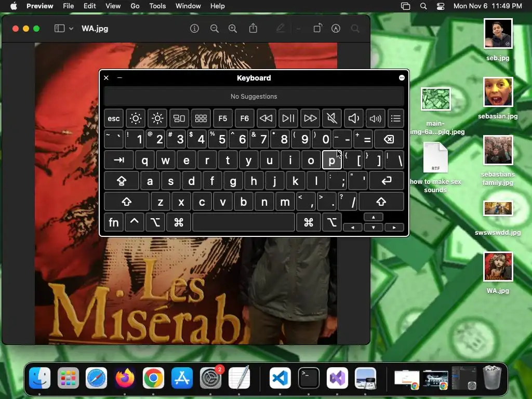Expand the sidebar view options chevron

(x=71, y=29)
